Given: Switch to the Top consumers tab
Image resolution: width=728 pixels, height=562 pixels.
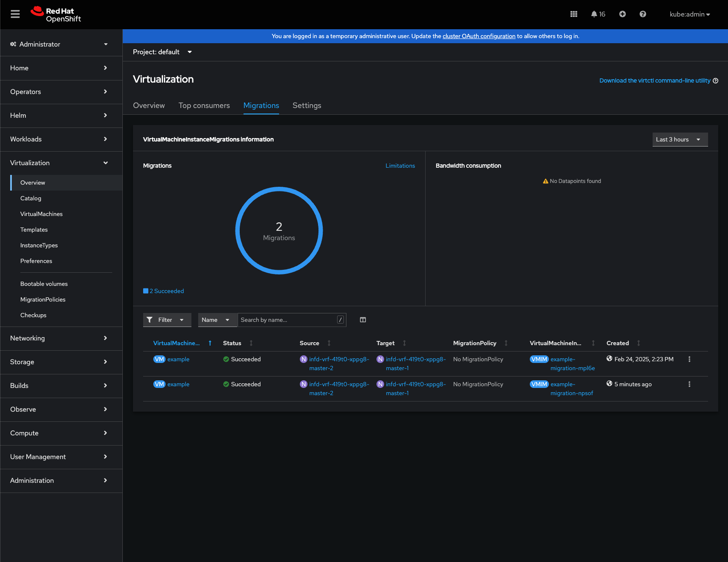Looking at the screenshot, I should click(204, 105).
